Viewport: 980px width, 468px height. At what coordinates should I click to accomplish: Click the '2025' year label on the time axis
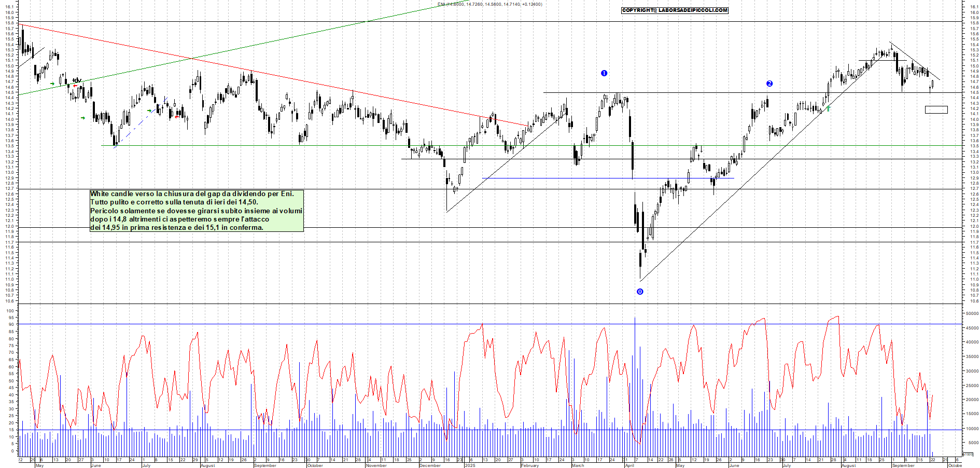coord(470,465)
